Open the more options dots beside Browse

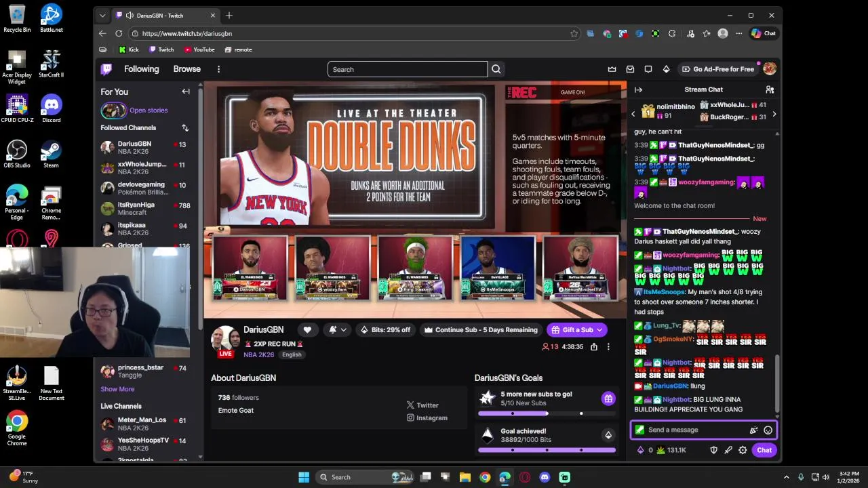(x=218, y=69)
